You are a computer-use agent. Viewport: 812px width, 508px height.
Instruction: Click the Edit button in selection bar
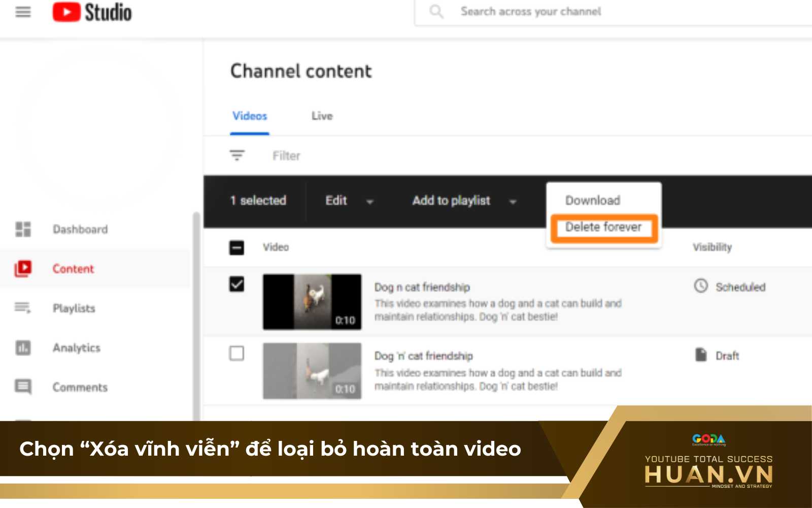(336, 201)
